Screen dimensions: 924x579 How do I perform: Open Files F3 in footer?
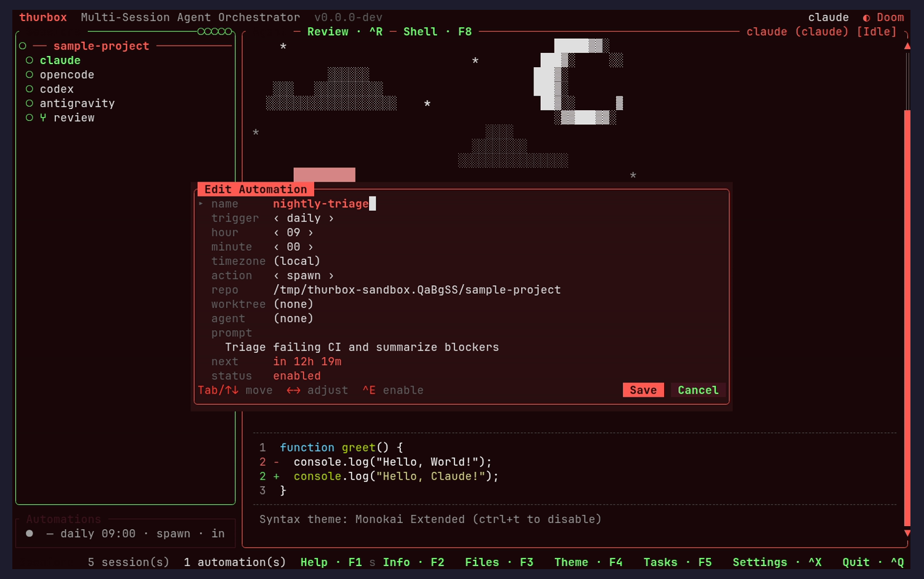[499, 562]
